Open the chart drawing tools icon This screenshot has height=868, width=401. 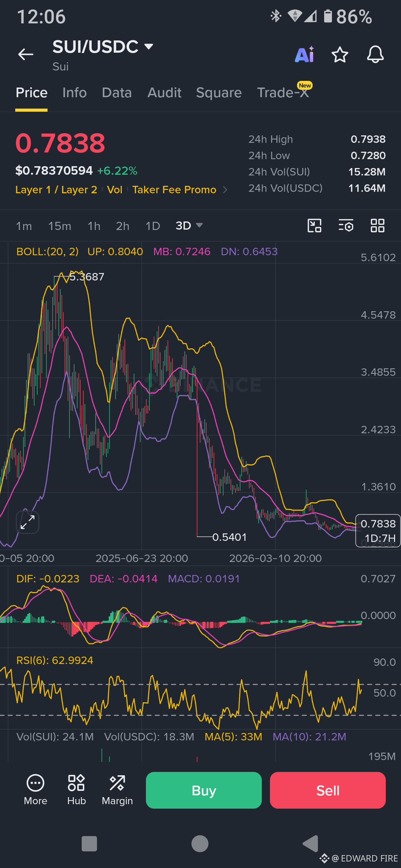pyautogui.click(x=314, y=226)
